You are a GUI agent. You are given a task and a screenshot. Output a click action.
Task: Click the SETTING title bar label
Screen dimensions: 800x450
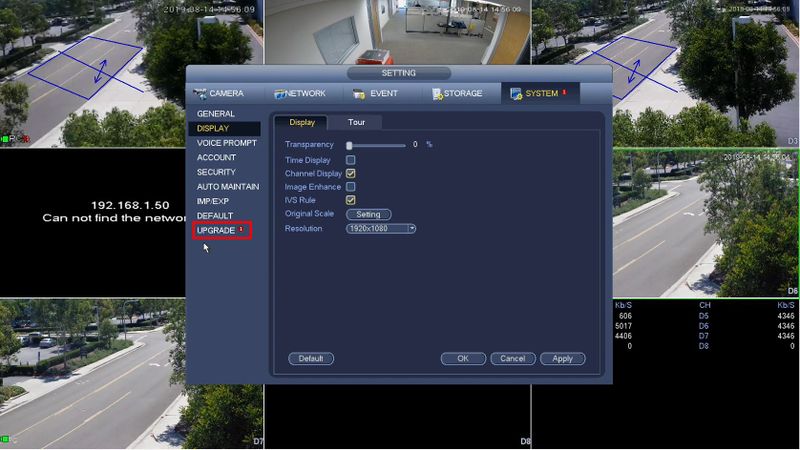coord(398,73)
